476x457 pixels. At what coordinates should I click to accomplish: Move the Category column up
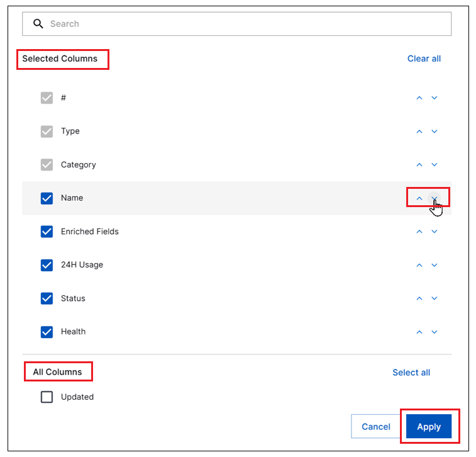click(419, 165)
